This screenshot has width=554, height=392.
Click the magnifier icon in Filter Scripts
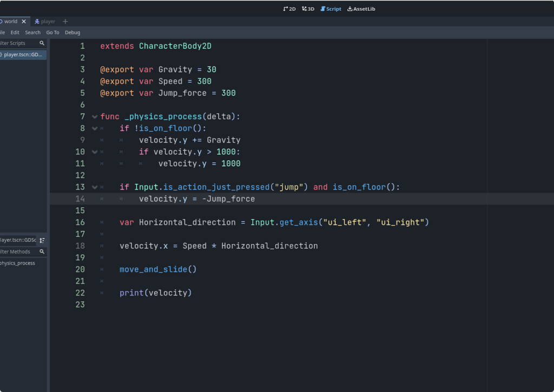(x=42, y=43)
